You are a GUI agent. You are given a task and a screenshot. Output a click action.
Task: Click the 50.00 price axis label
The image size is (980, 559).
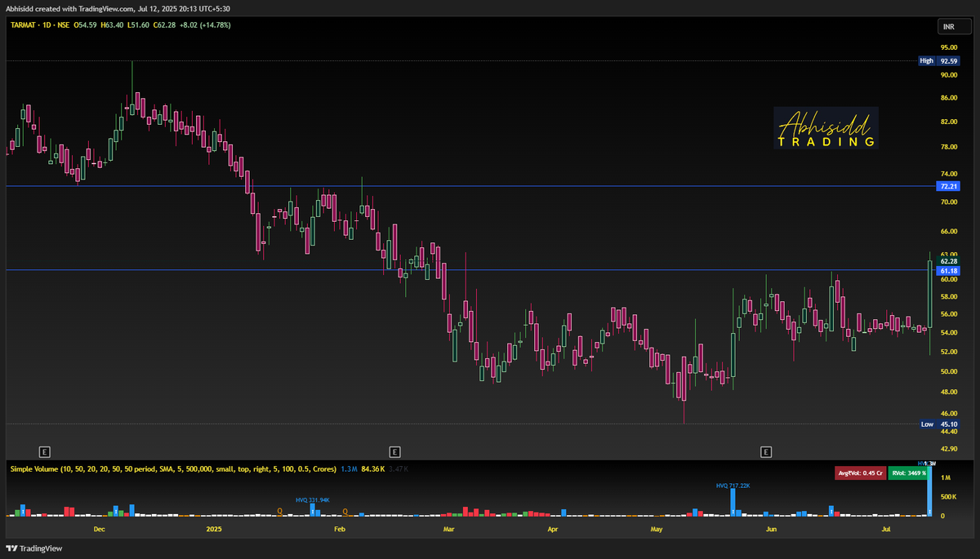[948, 371]
